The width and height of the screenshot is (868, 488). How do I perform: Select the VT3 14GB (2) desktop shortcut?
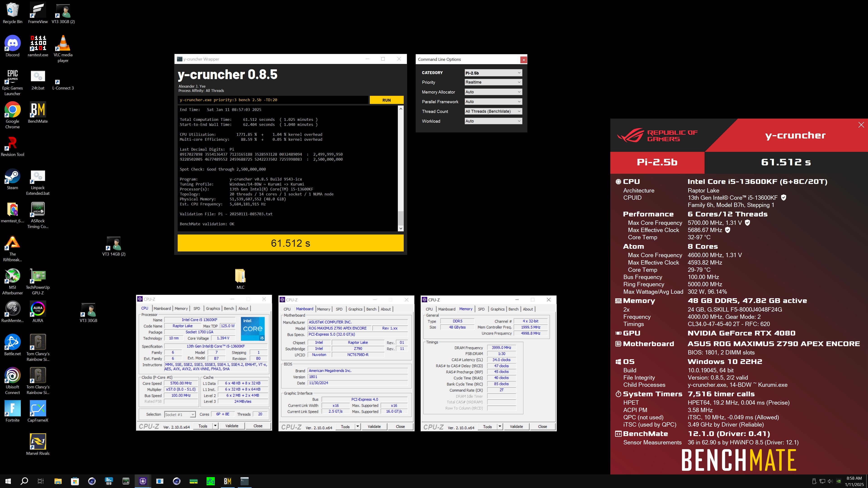(x=114, y=246)
